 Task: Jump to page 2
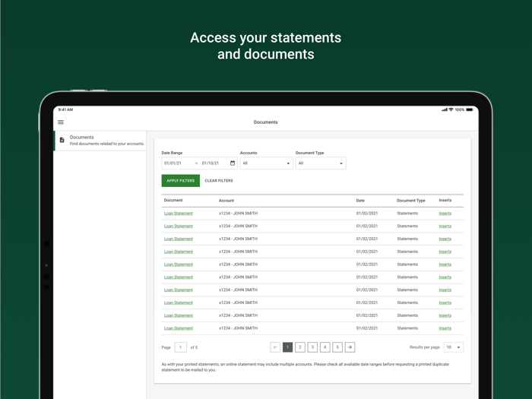pos(300,347)
